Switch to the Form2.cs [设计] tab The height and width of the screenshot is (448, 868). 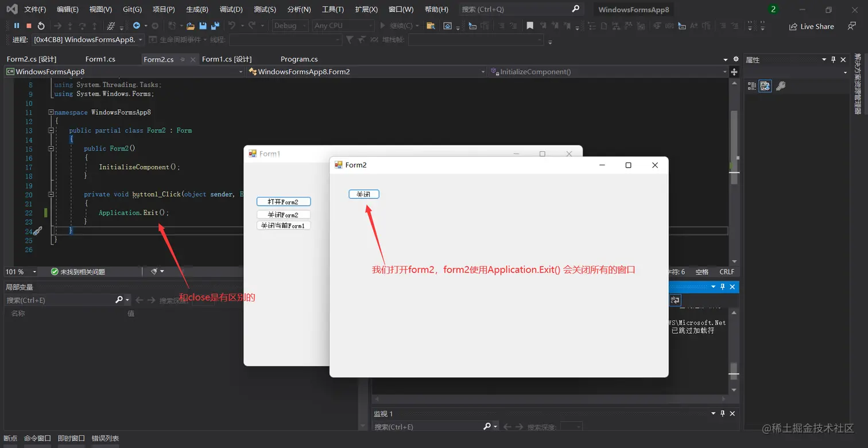point(32,59)
